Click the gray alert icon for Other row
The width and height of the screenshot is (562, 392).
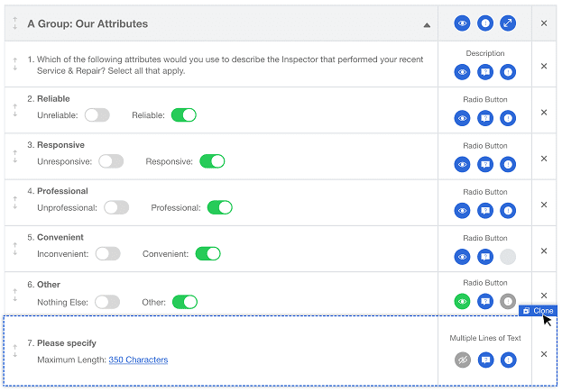pyautogui.click(x=508, y=302)
